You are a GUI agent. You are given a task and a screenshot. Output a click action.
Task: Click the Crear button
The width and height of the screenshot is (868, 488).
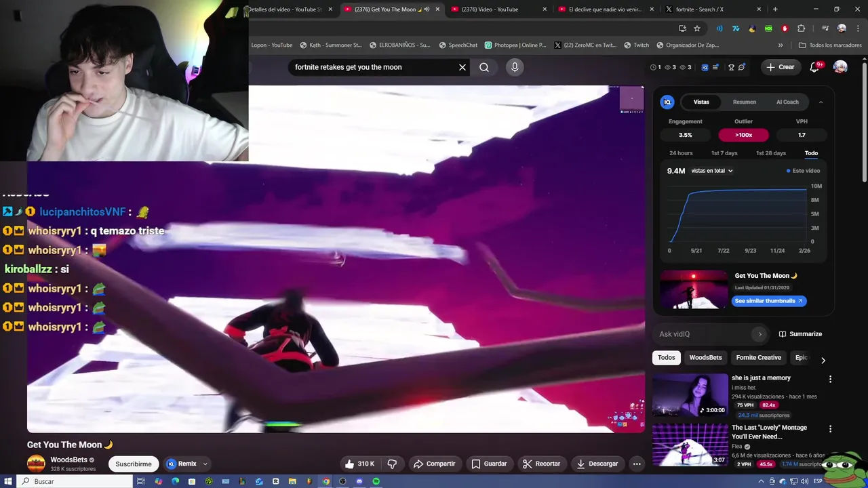[x=779, y=67]
